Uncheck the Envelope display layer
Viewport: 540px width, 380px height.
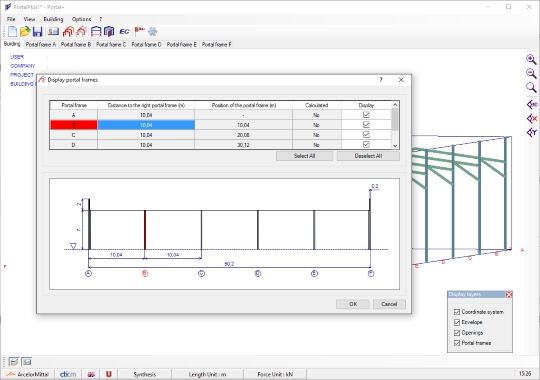457,322
